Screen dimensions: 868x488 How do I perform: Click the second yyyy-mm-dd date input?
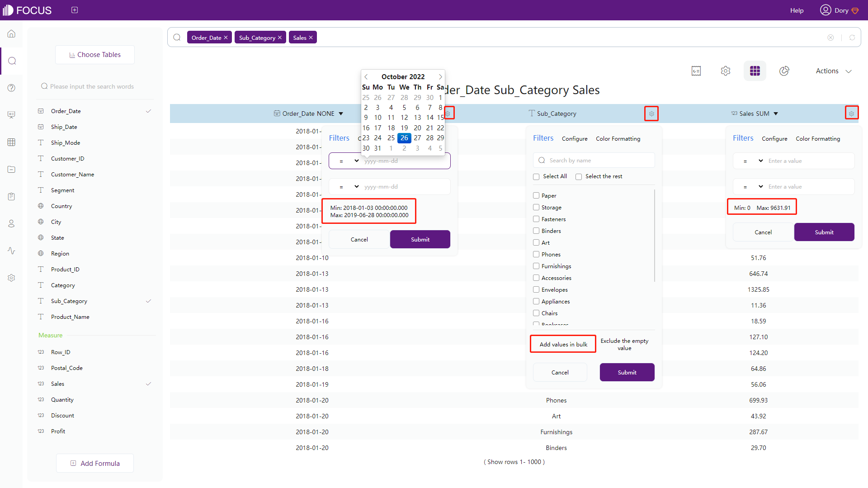pyautogui.click(x=406, y=187)
